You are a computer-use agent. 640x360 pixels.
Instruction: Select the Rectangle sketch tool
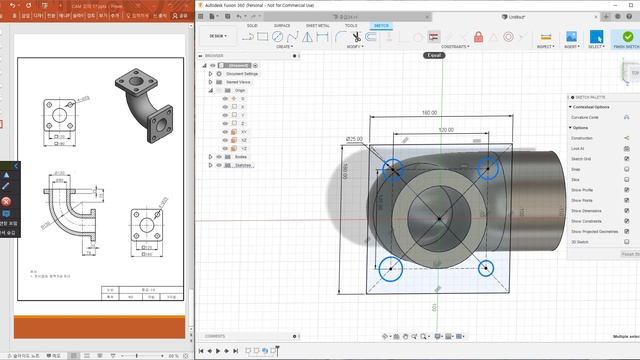(262, 37)
